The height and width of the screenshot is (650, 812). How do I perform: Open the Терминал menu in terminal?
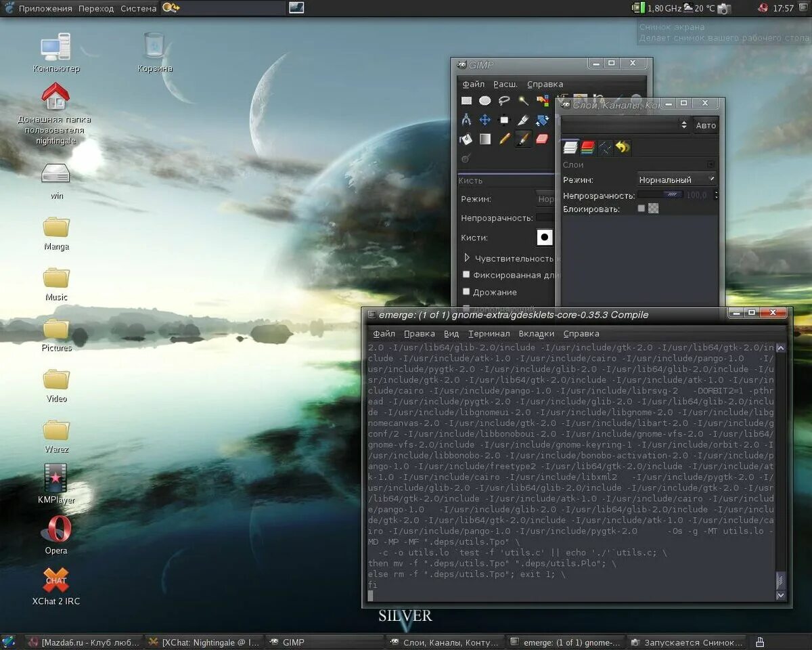489,333
